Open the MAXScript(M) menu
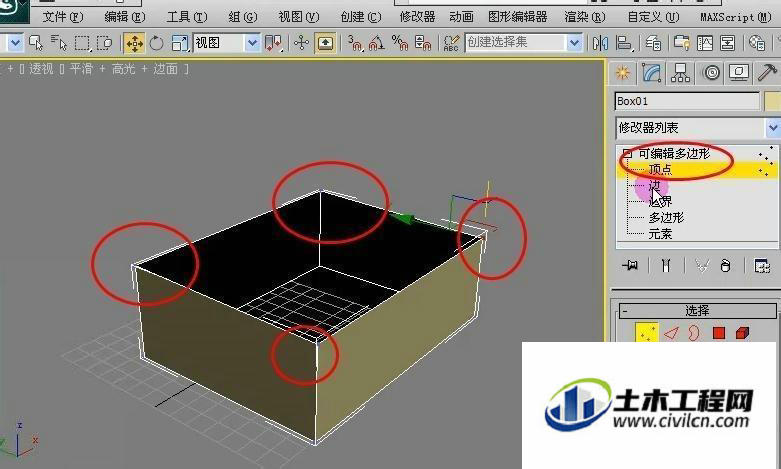The height and width of the screenshot is (469, 781). coord(736,17)
